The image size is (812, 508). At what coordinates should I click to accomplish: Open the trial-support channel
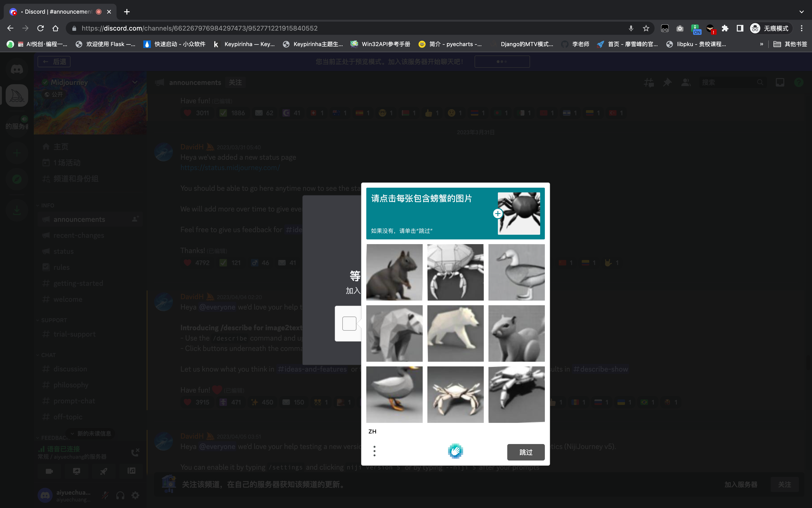[x=90, y=334]
